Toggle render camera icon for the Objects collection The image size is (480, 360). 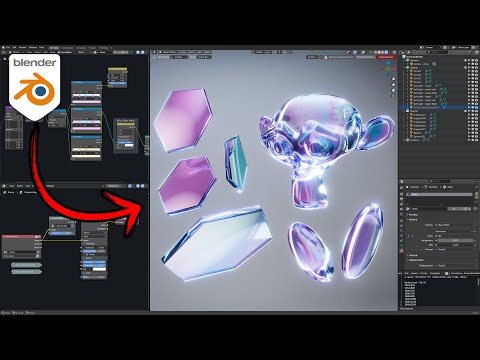point(476,111)
